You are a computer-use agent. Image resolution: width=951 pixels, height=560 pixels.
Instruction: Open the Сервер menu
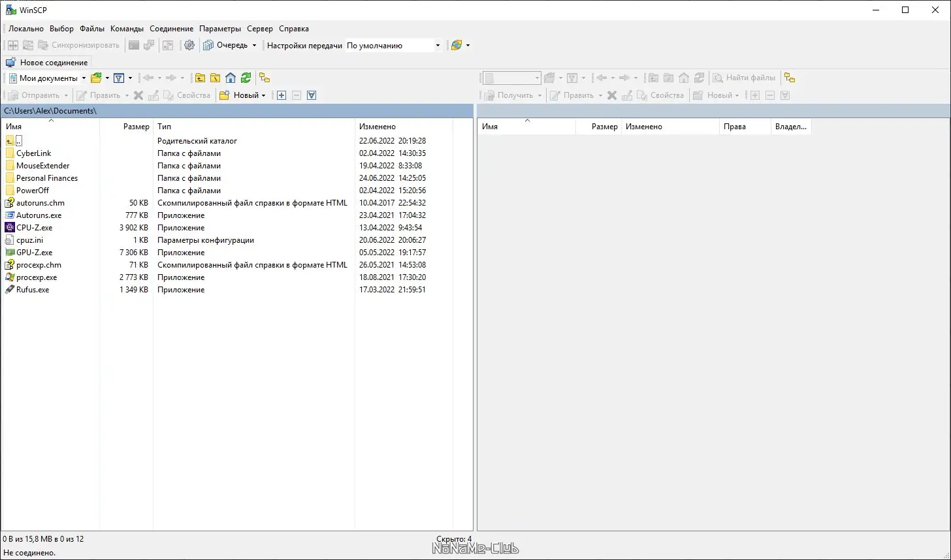(x=260, y=29)
